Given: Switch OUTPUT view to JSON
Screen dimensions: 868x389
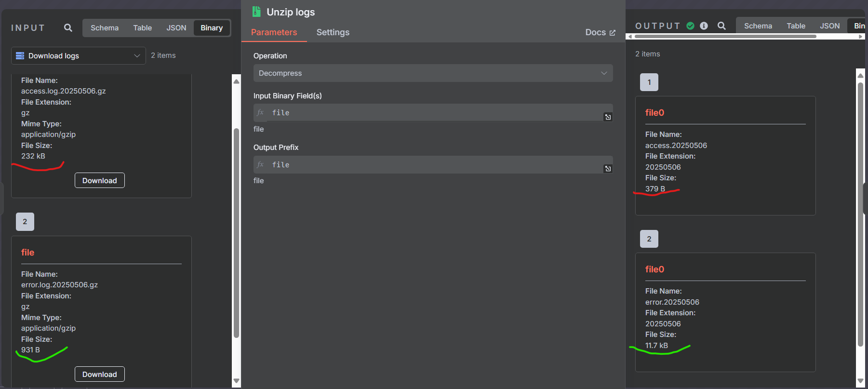Looking at the screenshot, I should click(x=829, y=26).
